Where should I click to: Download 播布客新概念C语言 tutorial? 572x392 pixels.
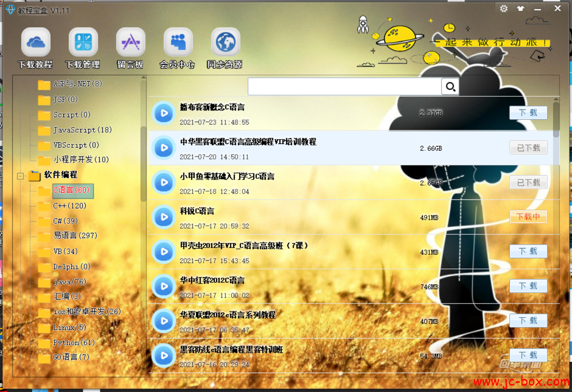(x=528, y=113)
